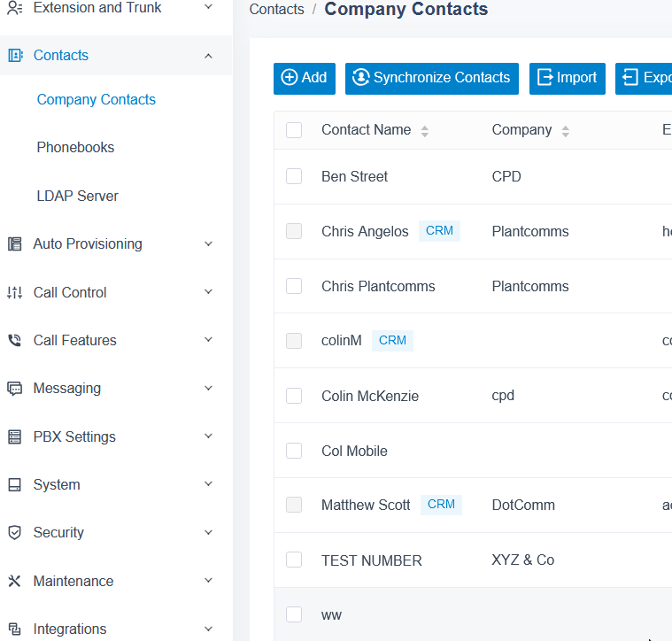This screenshot has width=672, height=641.
Task: Expand Messaging chevron
Action: pos(208,388)
